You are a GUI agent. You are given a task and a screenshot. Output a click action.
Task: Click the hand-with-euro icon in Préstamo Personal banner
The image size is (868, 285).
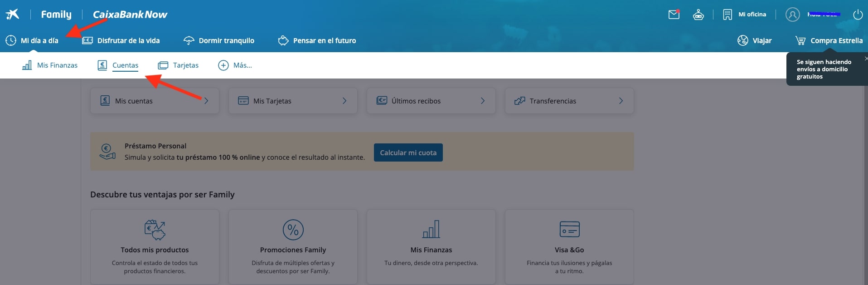(107, 152)
